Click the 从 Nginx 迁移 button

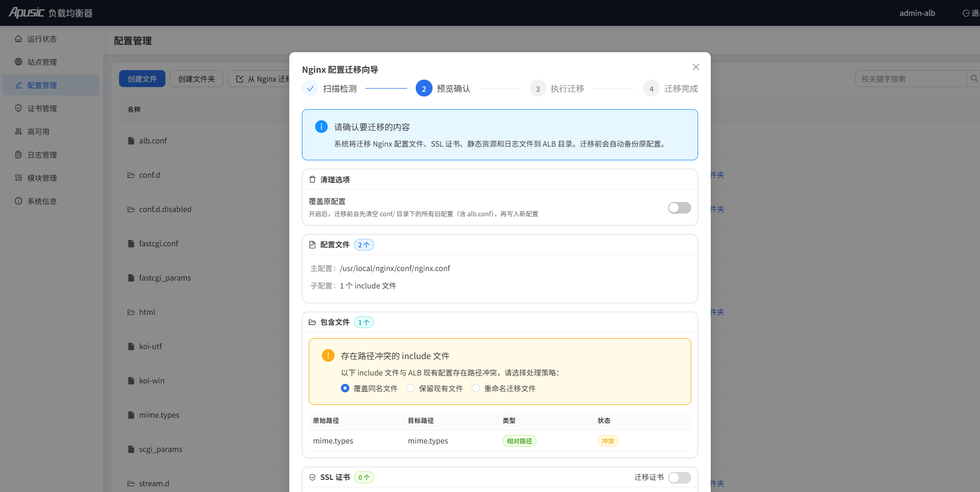(x=259, y=79)
